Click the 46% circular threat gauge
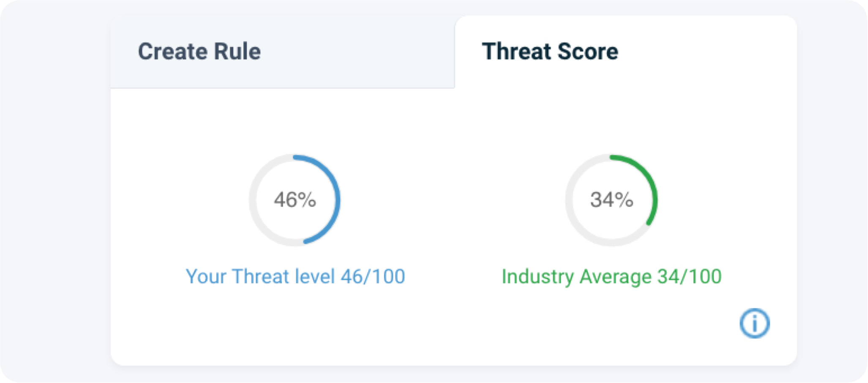 click(295, 200)
